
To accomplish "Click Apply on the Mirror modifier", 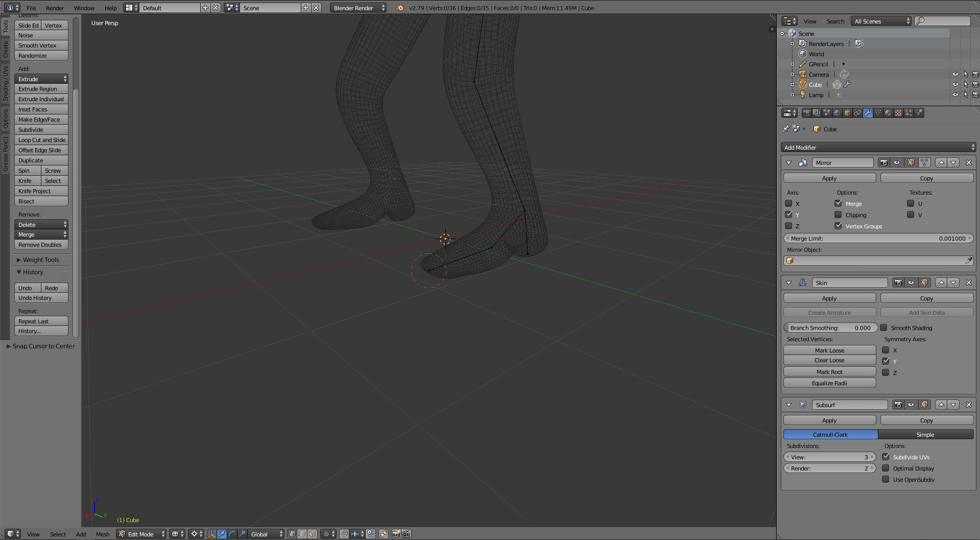I will click(x=829, y=178).
